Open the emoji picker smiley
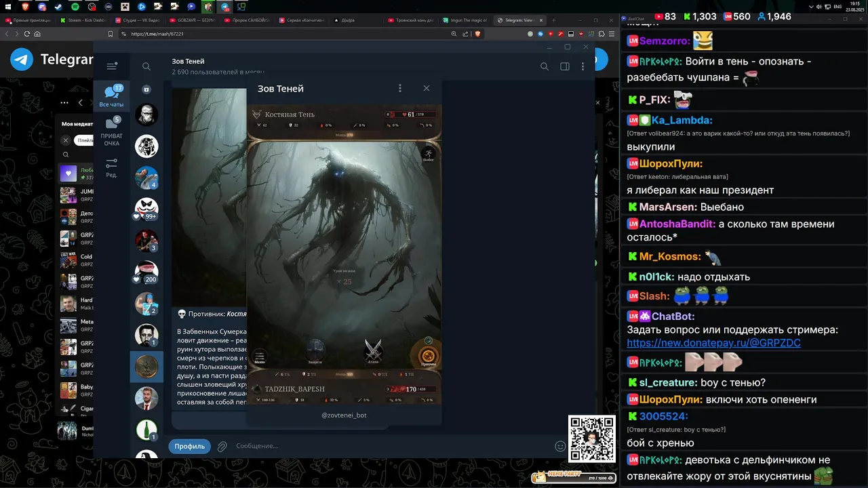The width and height of the screenshot is (868, 488). tap(560, 446)
